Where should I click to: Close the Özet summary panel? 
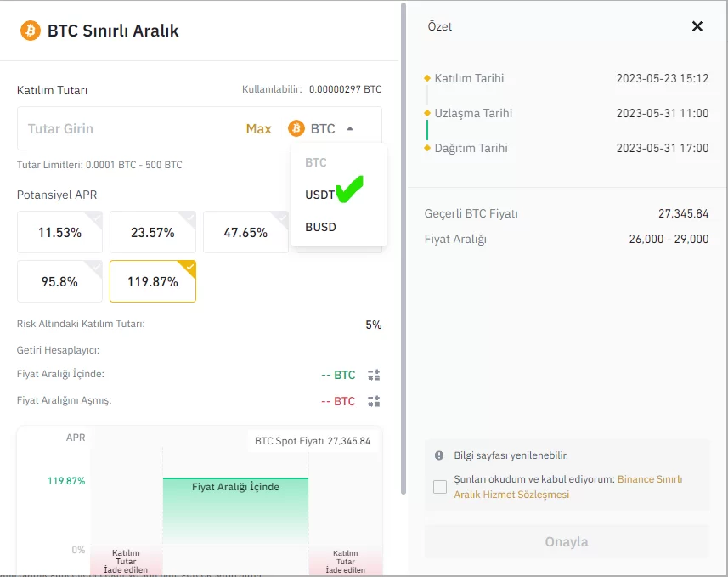[697, 26]
